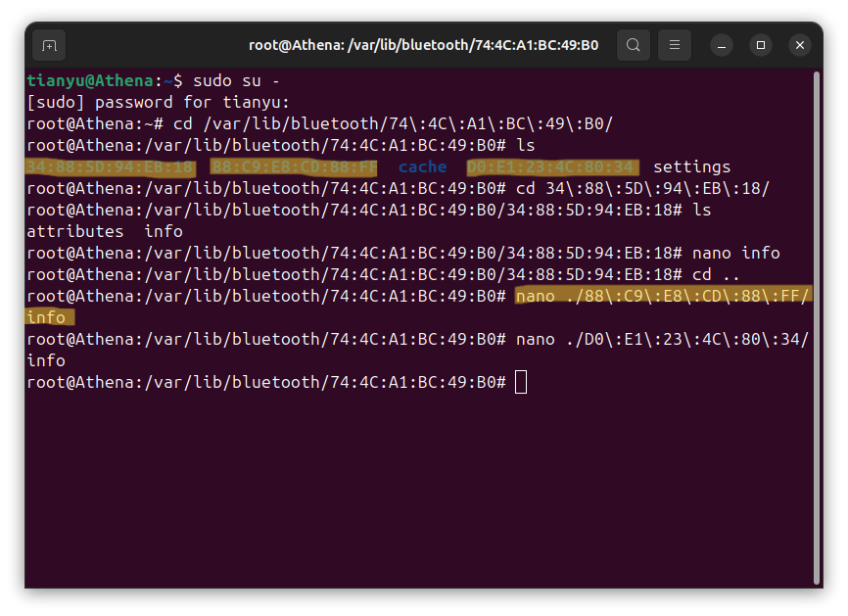Viewport: 848px width, 616px height.
Task: Click 'attributes' in the ls output
Action: pos(74,231)
